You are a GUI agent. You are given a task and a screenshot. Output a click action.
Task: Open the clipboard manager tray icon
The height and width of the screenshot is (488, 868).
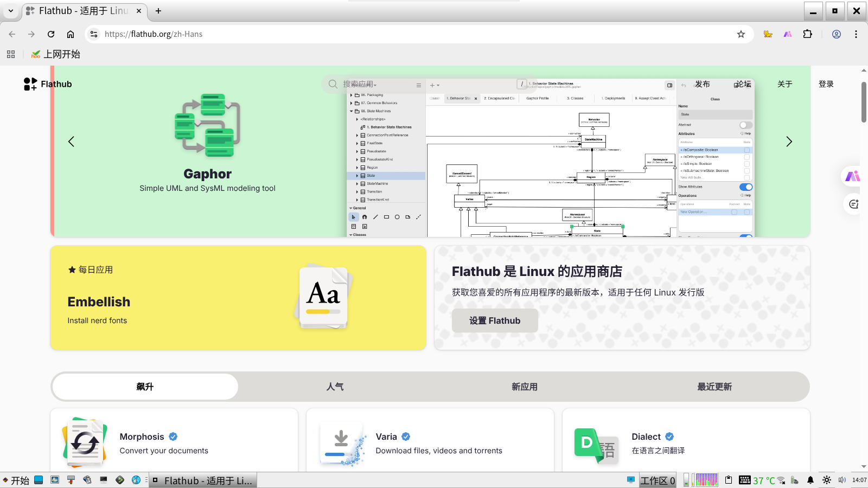729,480
